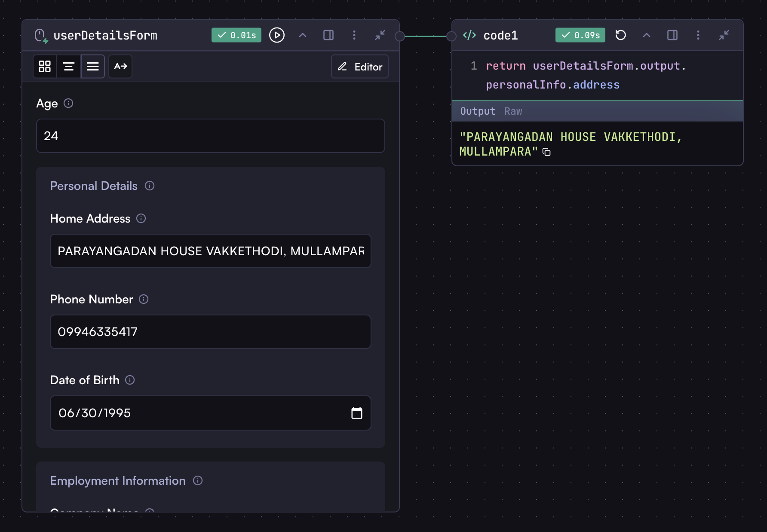The image size is (767, 532).
Task: Click the 0.09s success status badge
Action: (x=580, y=35)
